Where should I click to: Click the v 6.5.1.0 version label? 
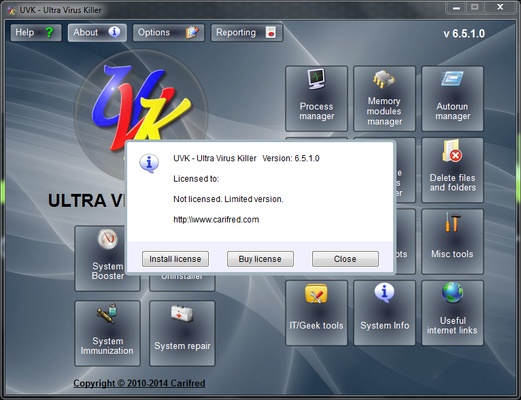click(x=464, y=34)
